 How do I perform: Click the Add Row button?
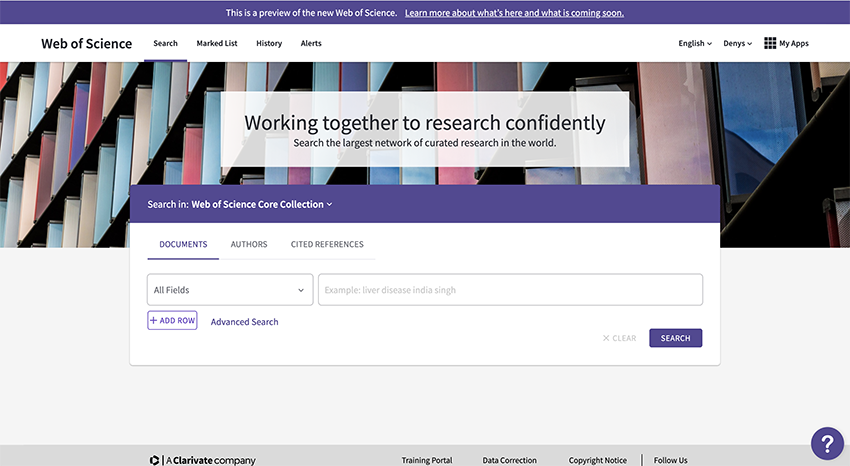(172, 320)
